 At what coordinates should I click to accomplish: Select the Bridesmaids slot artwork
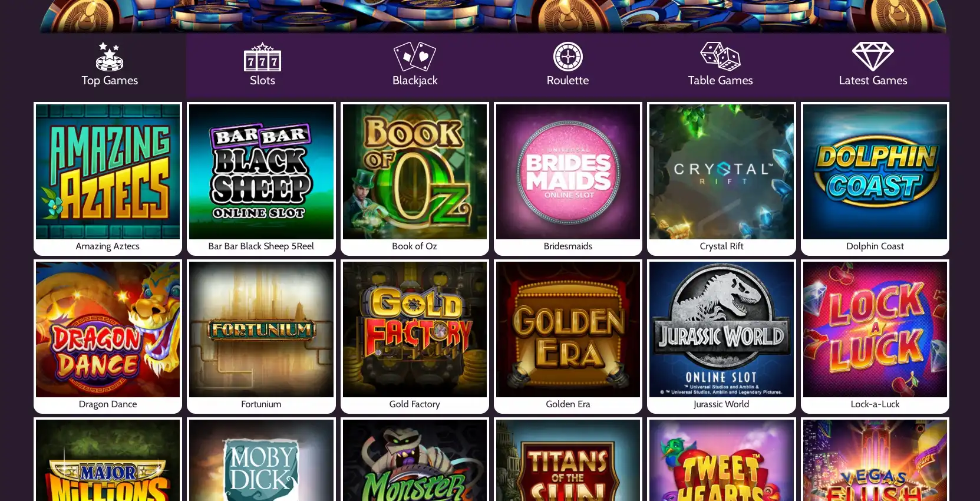(568, 172)
